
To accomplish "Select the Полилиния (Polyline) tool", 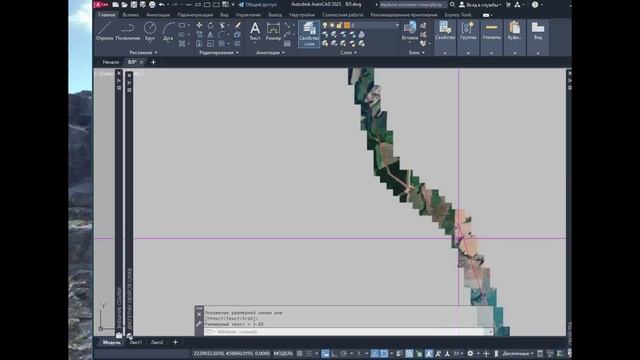I will (128, 31).
